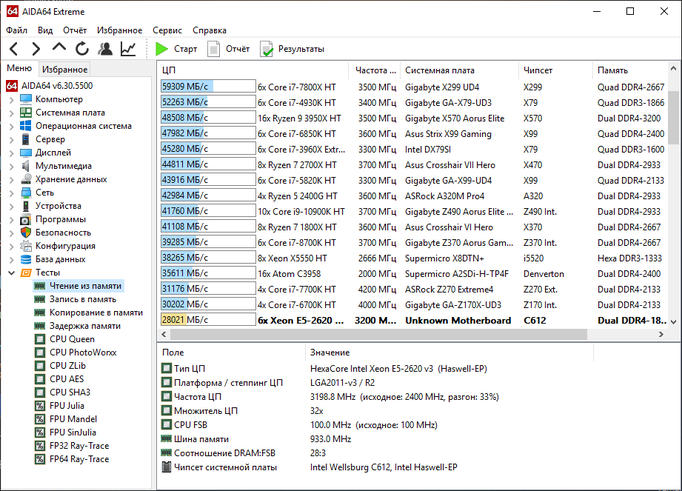The height and width of the screenshot is (491, 682).
Task: Select the 28021 МБ/с Xeon E5-2620 result bar
Action: click(208, 320)
